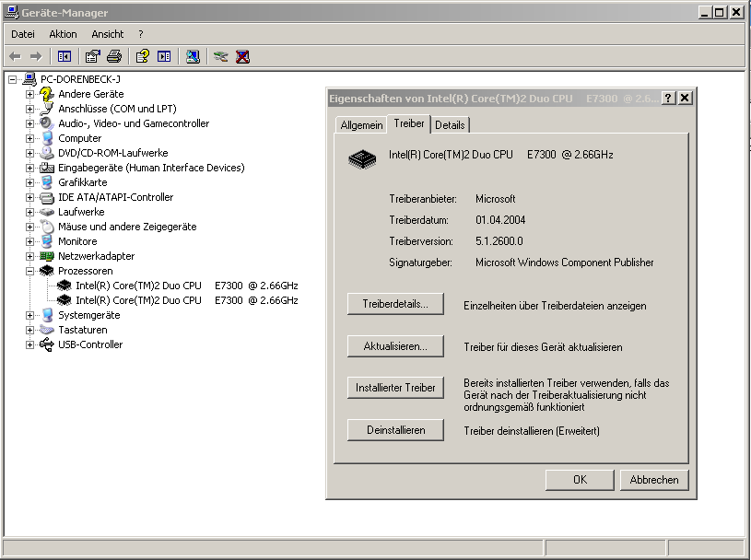Screen dimensions: 751x560
Task: Click the Back arrow in the toolbar
Action: (15, 56)
